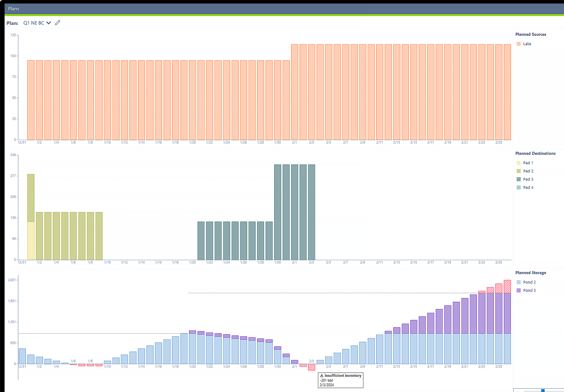Click the Lake legend color swatch
The image size is (564, 392).
pos(519,44)
